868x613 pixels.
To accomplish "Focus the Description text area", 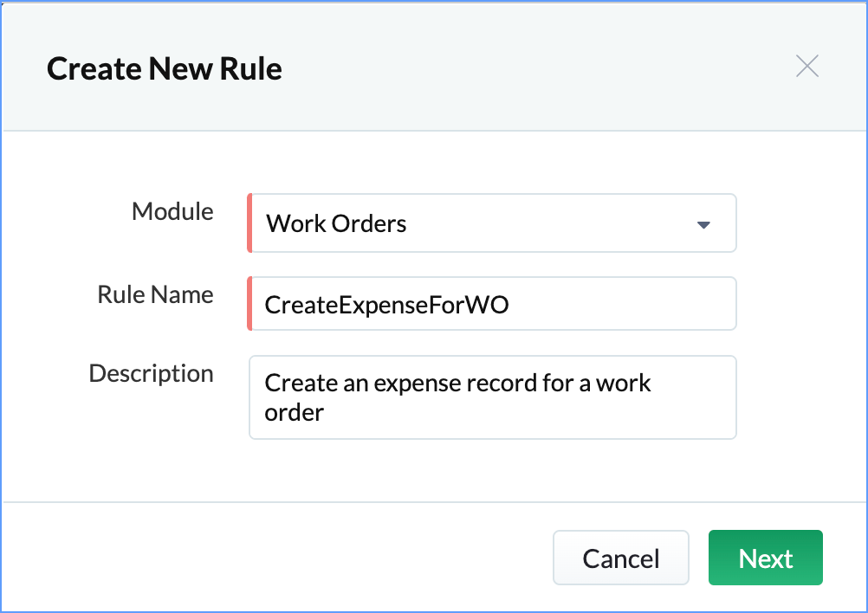I will click(492, 397).
